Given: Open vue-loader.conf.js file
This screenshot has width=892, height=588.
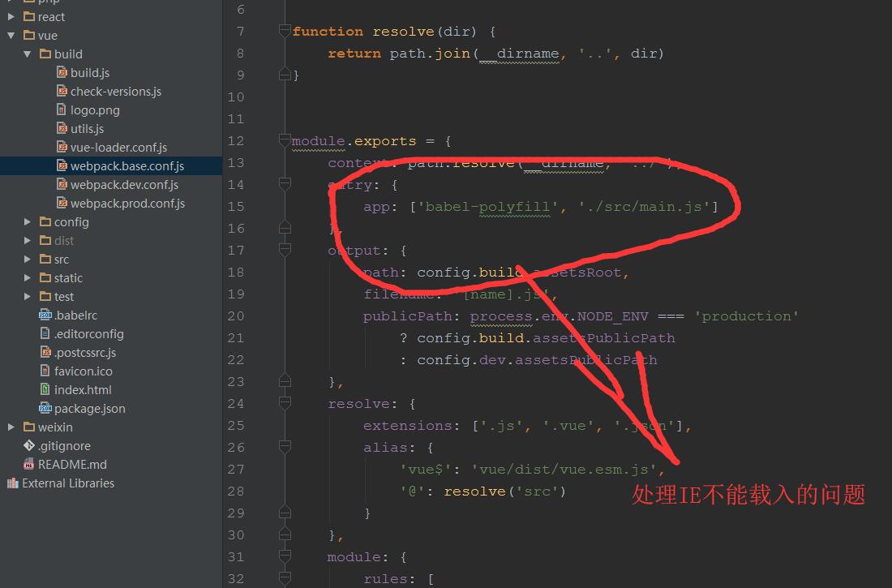Looking at the screenshot, I should pos(118,147).
